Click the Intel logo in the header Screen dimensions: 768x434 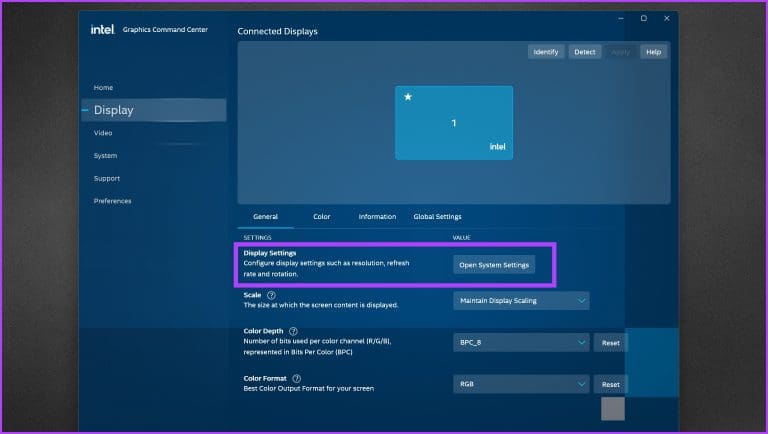[104, 29]
